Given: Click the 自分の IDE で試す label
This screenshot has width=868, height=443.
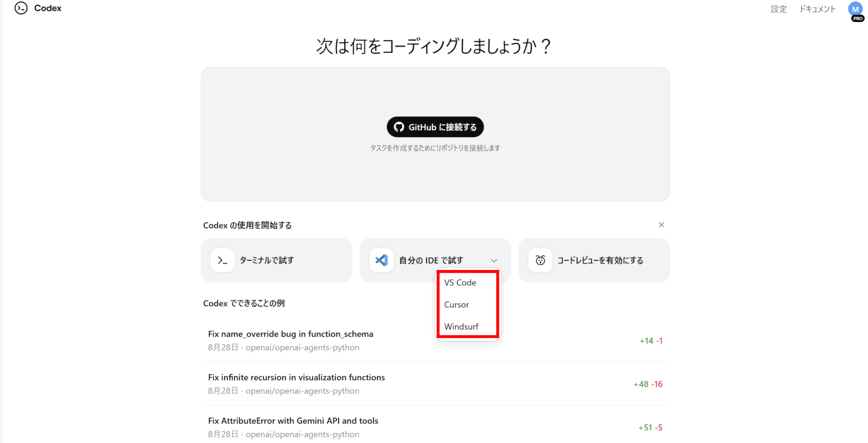Looking at the screenshot, I should pos(431,260).
